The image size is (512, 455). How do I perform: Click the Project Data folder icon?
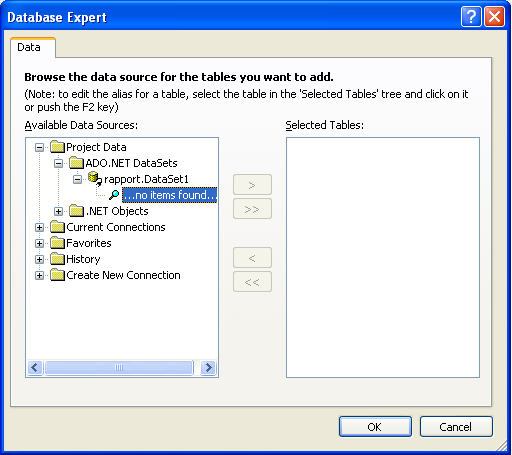[x=57, y=147]
